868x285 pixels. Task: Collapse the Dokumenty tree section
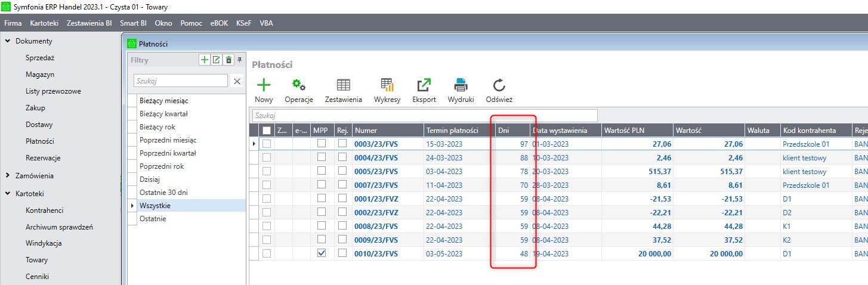tap(8, 41)
